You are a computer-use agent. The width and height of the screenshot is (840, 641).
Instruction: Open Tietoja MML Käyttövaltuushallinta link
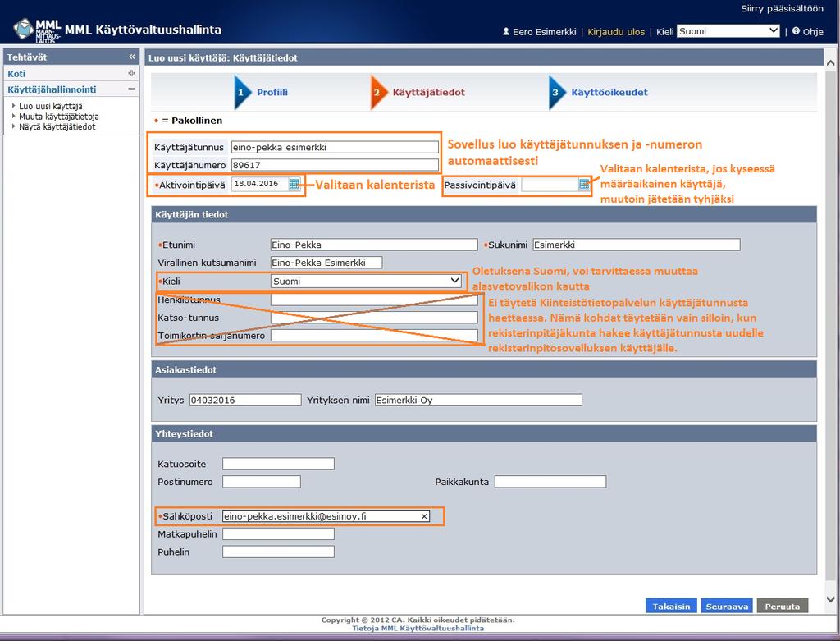coord(418,628)
